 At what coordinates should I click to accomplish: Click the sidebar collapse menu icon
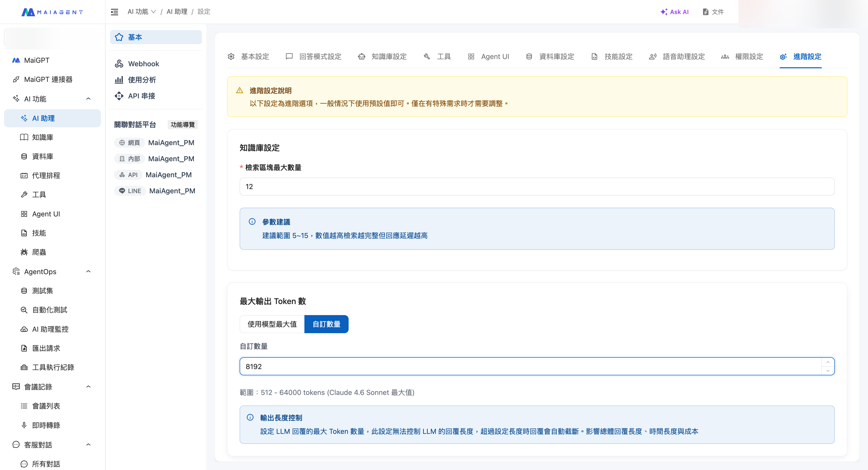coord(115,12)
